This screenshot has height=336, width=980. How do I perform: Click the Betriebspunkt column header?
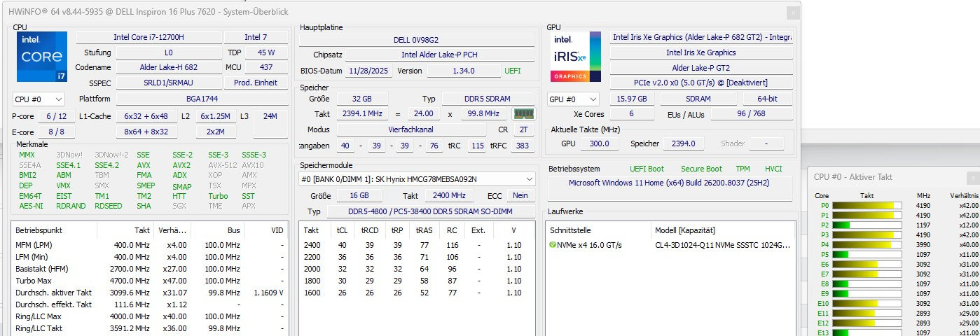[x=55, y=230]
